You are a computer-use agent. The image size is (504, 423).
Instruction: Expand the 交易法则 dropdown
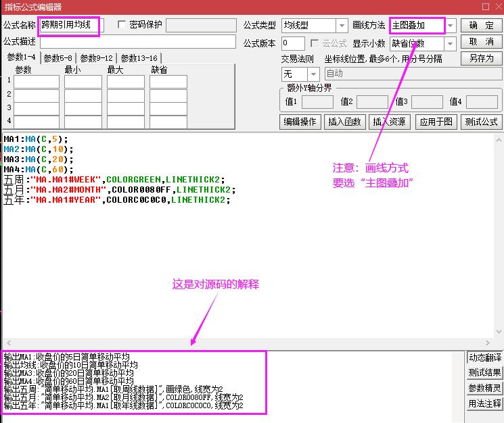[x=313, y=74]
